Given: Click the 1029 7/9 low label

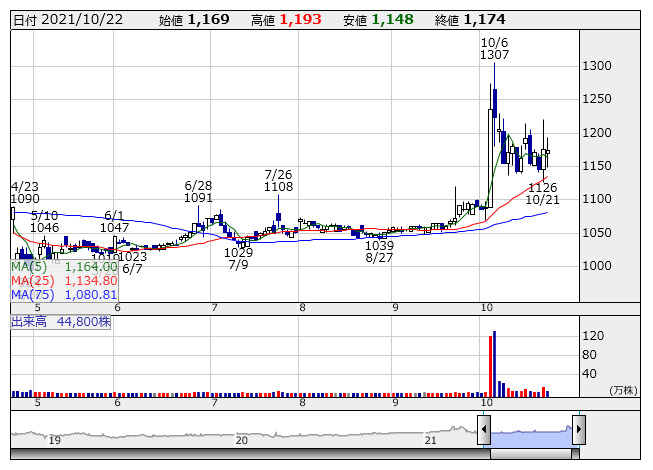Looking at the screenshot, I should point(239,258).
